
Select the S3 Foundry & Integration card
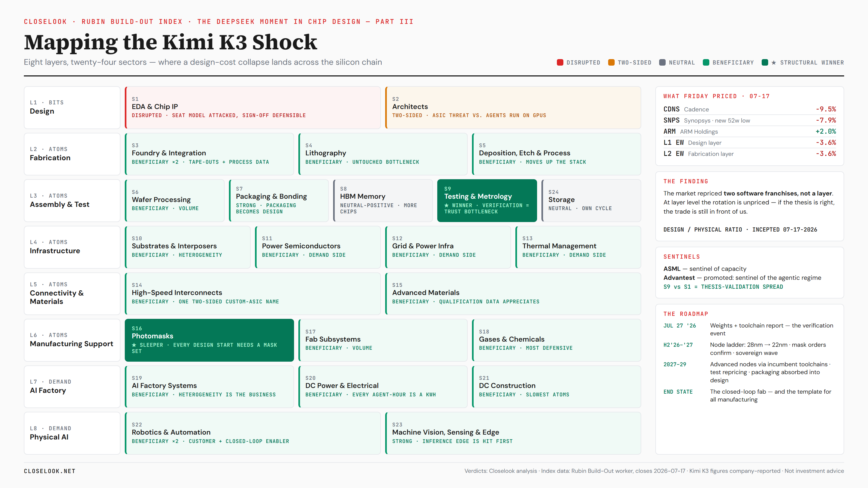pyautogui.click(x=209, y=154)
